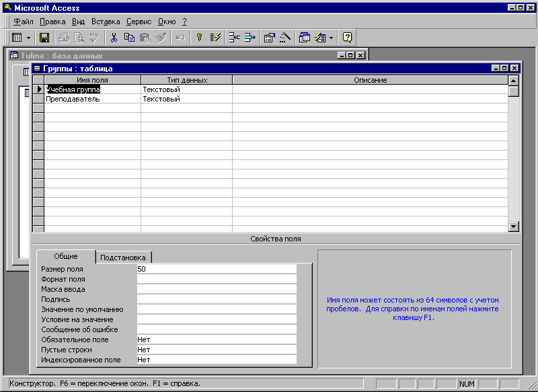The width and height of the screenshot is (538, 392).
Task: Switch to the Подстановка tab
Action: [x=124, y=258]
